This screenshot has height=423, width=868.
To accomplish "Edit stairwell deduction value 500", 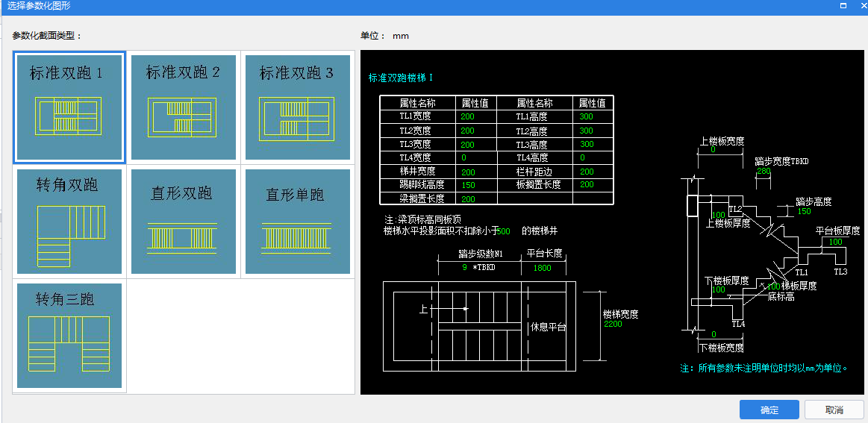I will coord(503,231).
